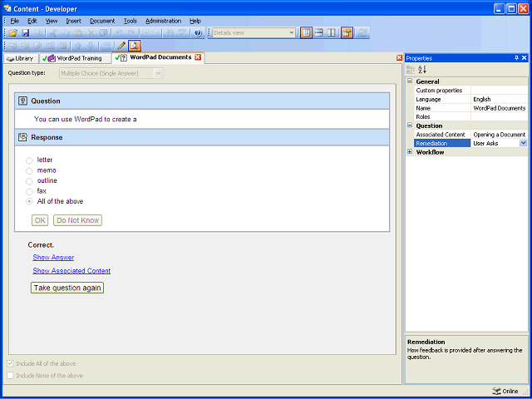Click Take question again button
The image size is (532, 399).
click(67, 288)
